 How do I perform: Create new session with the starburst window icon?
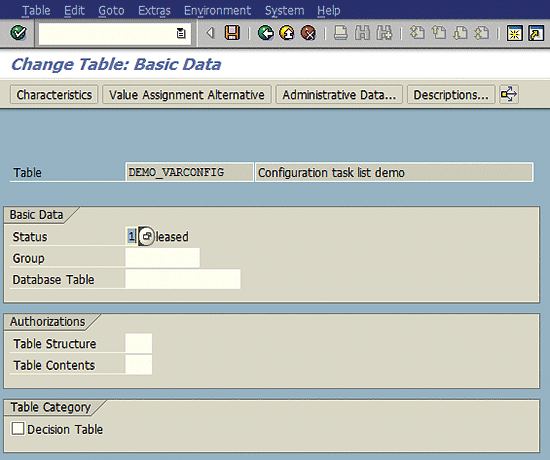[x=514, y=33]
